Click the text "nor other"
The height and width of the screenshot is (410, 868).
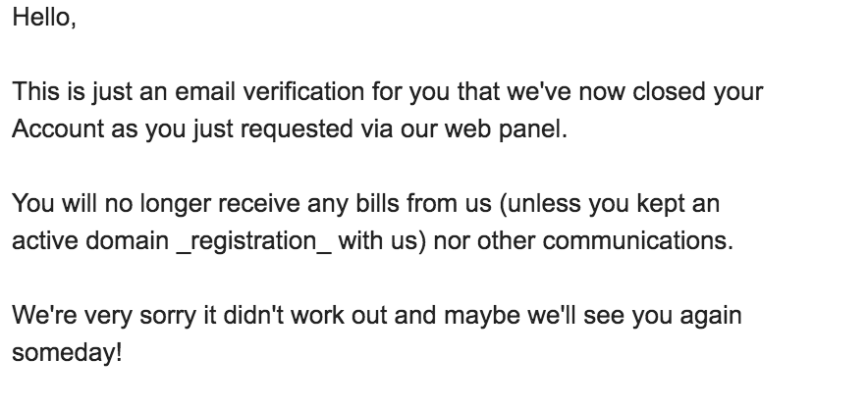(484, 241)
